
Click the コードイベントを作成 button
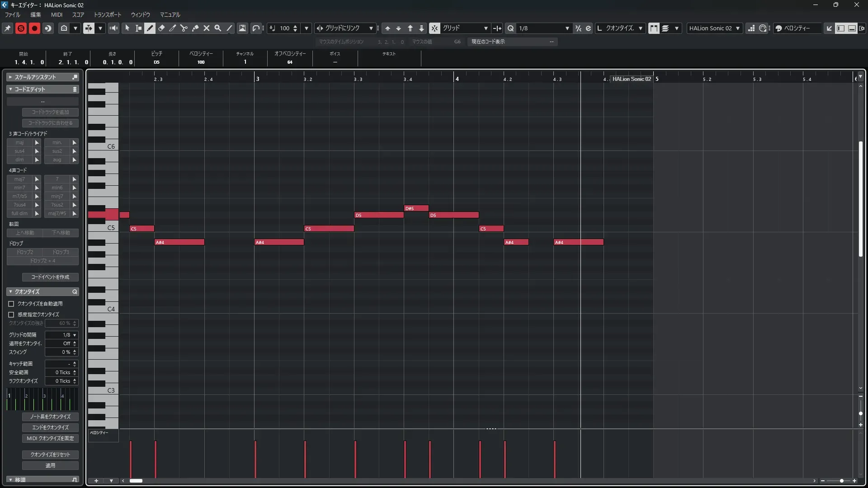[x=50, y=277]
